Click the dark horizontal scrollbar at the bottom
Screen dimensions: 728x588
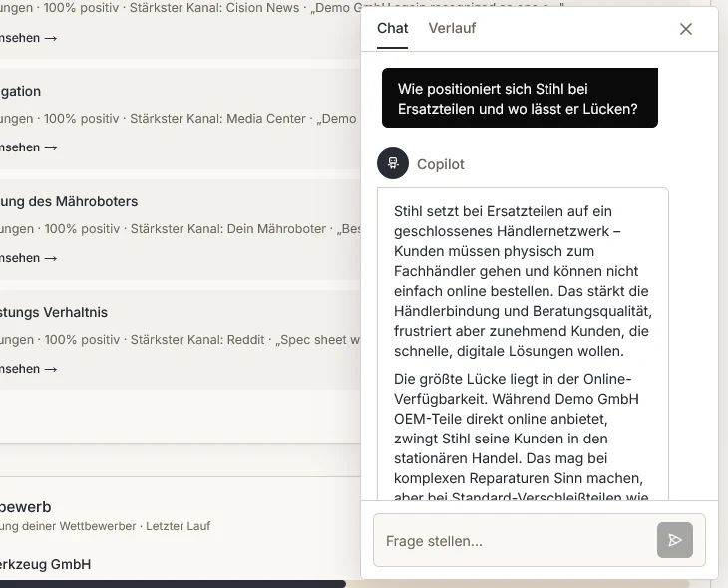(x=173, y=584)
